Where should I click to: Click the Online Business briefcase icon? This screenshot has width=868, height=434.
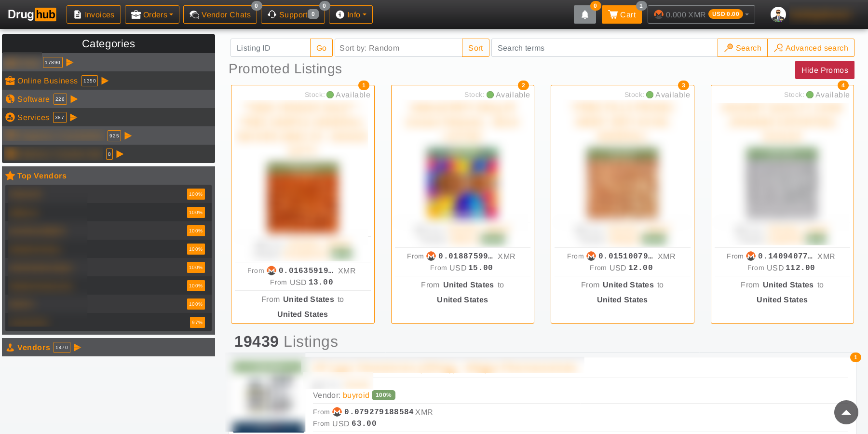coord(10,81)
